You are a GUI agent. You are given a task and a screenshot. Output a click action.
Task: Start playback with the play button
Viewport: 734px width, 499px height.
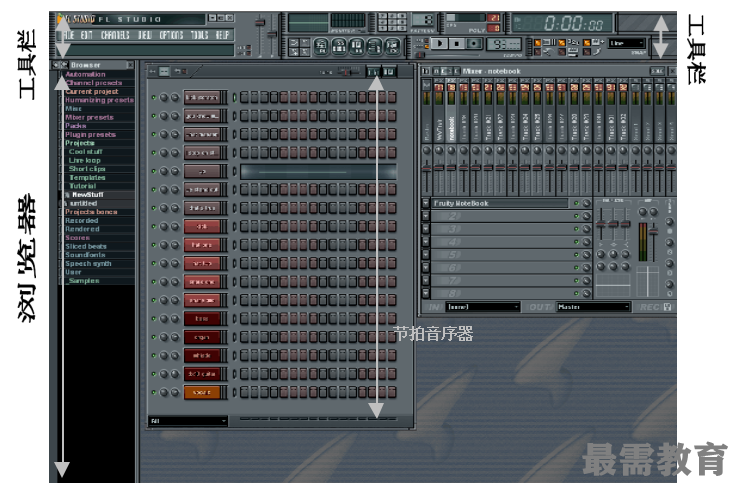(x=440, y=44)
